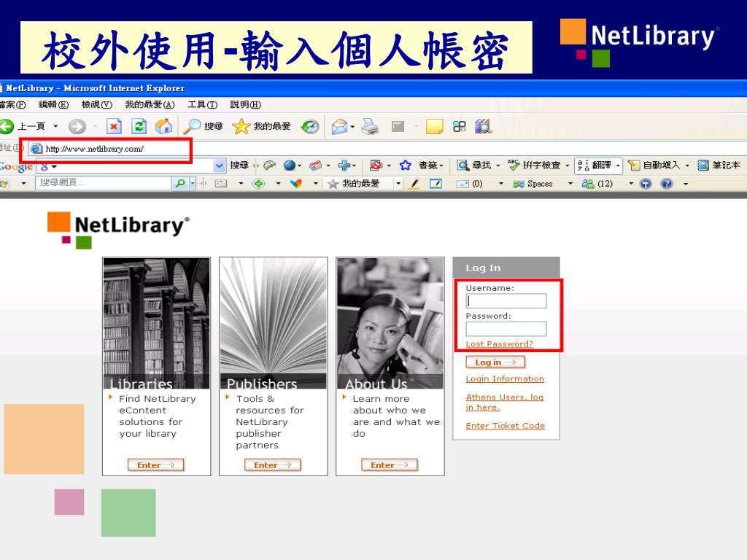Screen dimensions: 747x560
Task: Open the 說明(H) menu
Action: [246, 105]
